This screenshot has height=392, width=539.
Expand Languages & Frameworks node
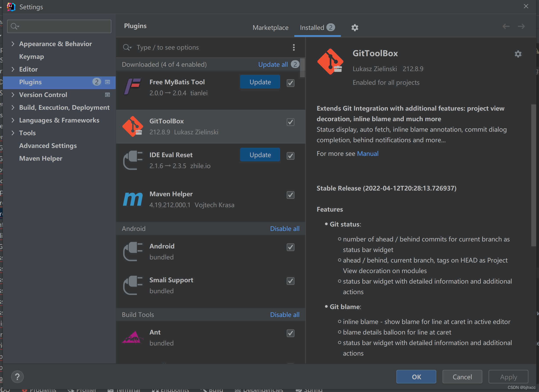tap(13, 120)
